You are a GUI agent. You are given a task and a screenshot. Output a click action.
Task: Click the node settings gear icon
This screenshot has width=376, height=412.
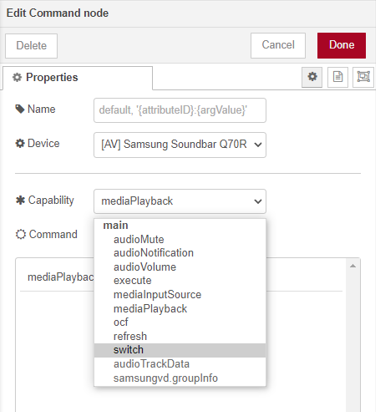(312, 77)
